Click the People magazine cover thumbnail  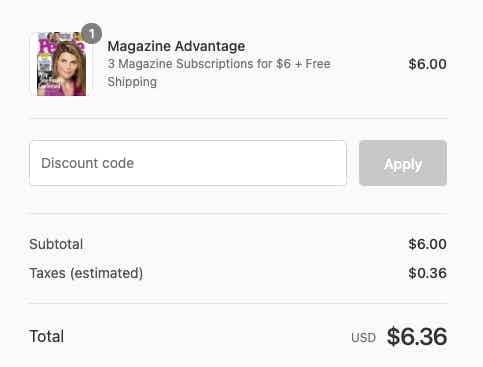coord(61,64)
